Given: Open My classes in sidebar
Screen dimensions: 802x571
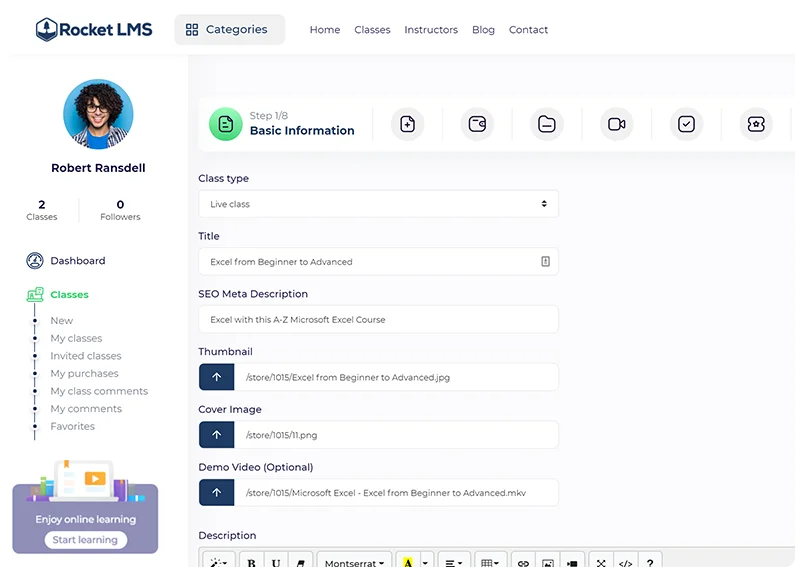Looking at the screenshot, I should coord(76,338).
